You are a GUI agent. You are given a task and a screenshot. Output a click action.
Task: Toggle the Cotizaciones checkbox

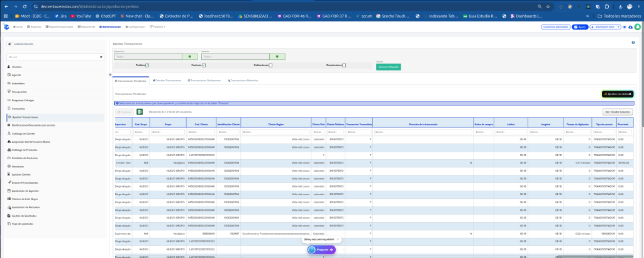point(270,65)
